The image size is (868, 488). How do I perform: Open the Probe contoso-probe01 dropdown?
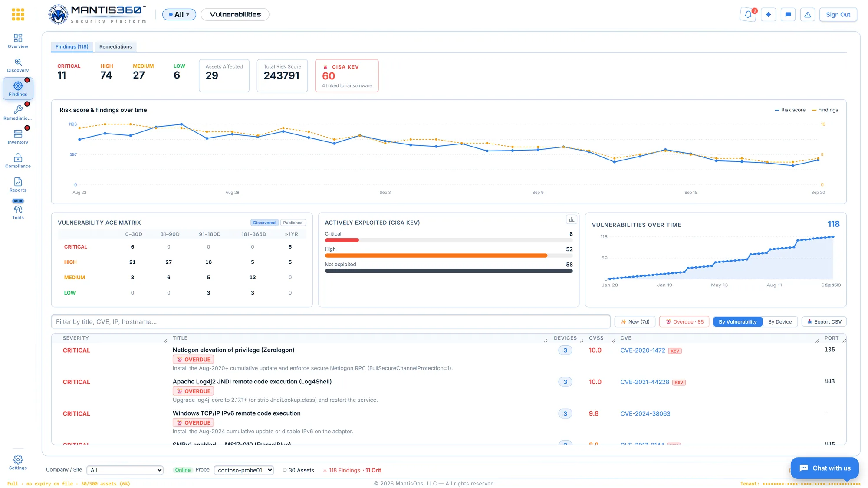pyautogui.click(x=244, y=470)
